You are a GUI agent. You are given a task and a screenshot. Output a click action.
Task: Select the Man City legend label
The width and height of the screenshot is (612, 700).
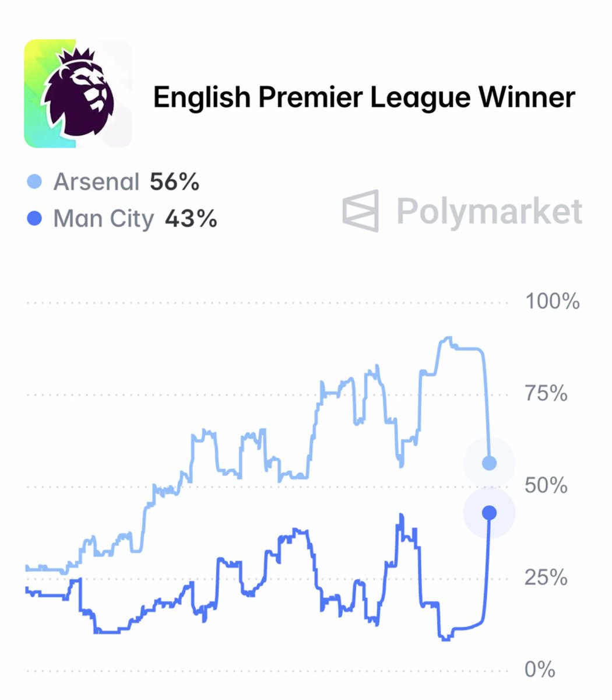pos(103,219)
